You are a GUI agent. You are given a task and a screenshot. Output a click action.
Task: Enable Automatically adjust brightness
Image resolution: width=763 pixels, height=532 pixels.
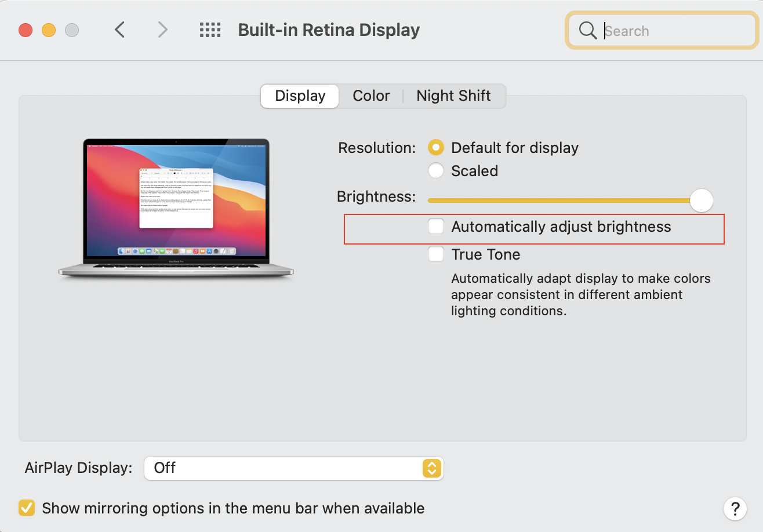point(435,226)
